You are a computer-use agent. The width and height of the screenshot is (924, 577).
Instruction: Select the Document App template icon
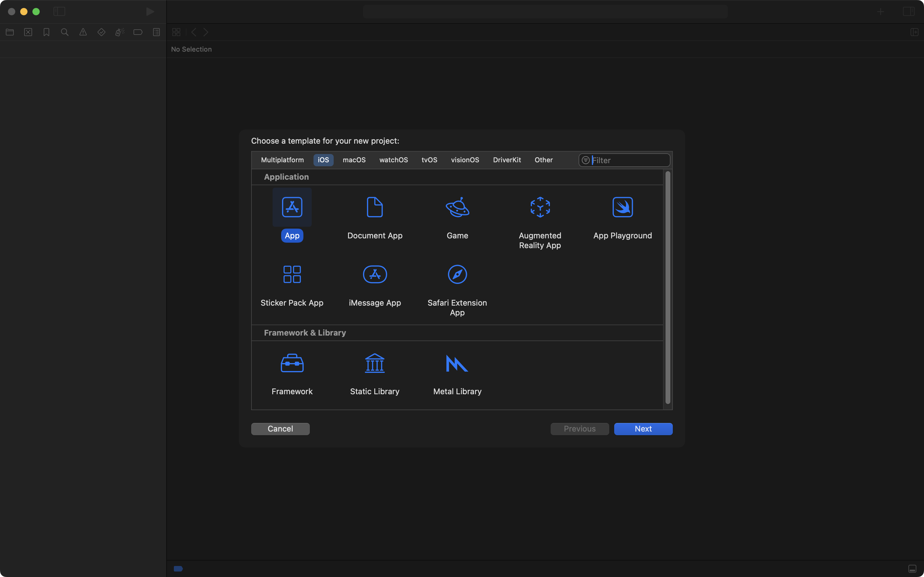[375, 207]
